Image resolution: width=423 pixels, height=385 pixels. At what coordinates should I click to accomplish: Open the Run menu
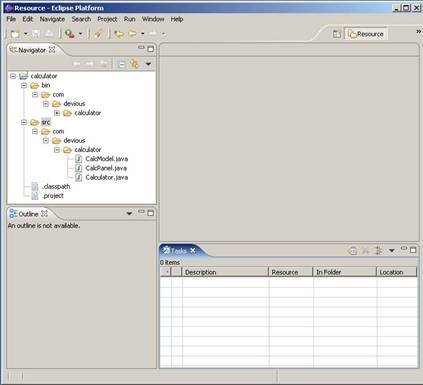click(130, 19)
